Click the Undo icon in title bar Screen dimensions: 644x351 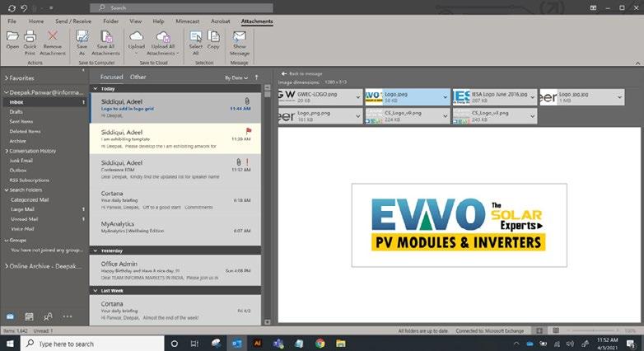tap(24, 7)
